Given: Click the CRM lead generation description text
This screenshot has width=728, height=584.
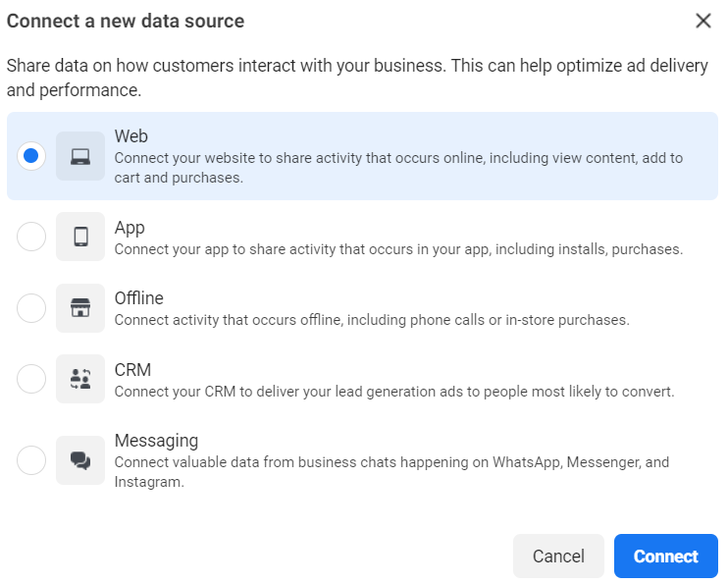Looking at the screenshot, I should coord(394,392).
